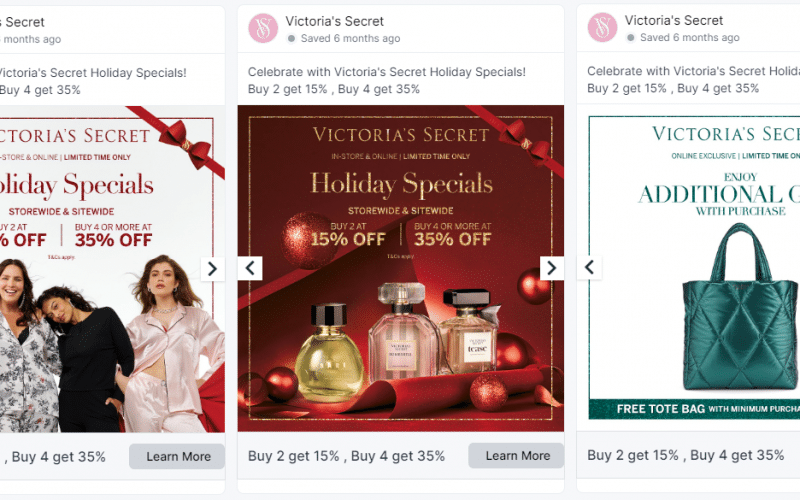The image size is (800, 500).
Task: Open Victoria's Secret page name on right card
Action: (673, 21)
